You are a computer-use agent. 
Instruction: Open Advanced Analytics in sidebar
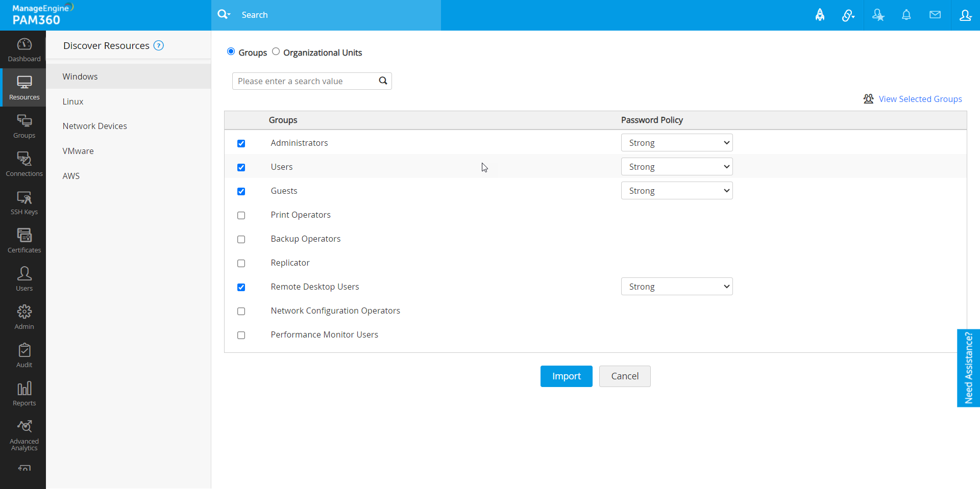(x=24, y=435)
